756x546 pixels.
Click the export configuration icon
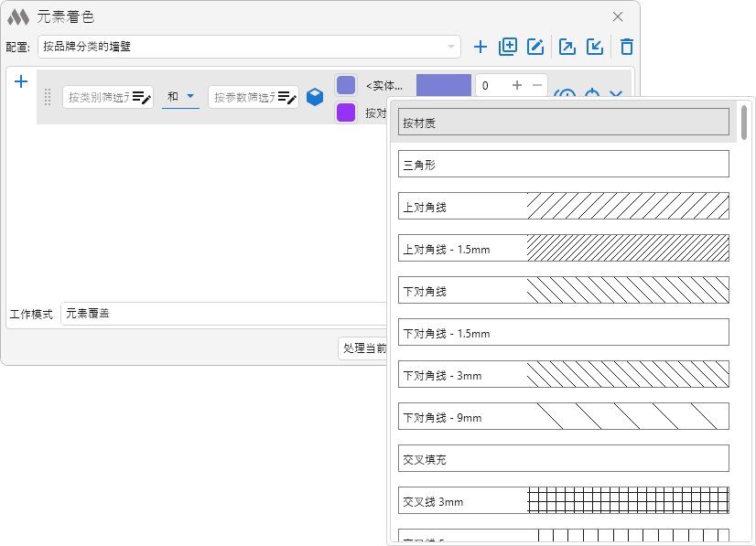(567, 47)
